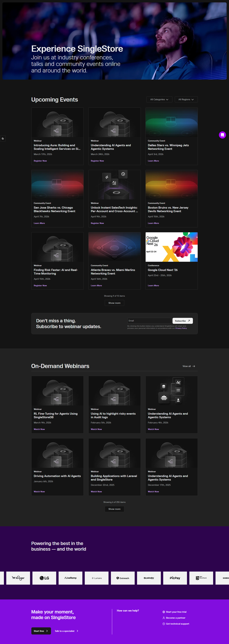
Task: Show more upcoming events
Action: point(114,303)
